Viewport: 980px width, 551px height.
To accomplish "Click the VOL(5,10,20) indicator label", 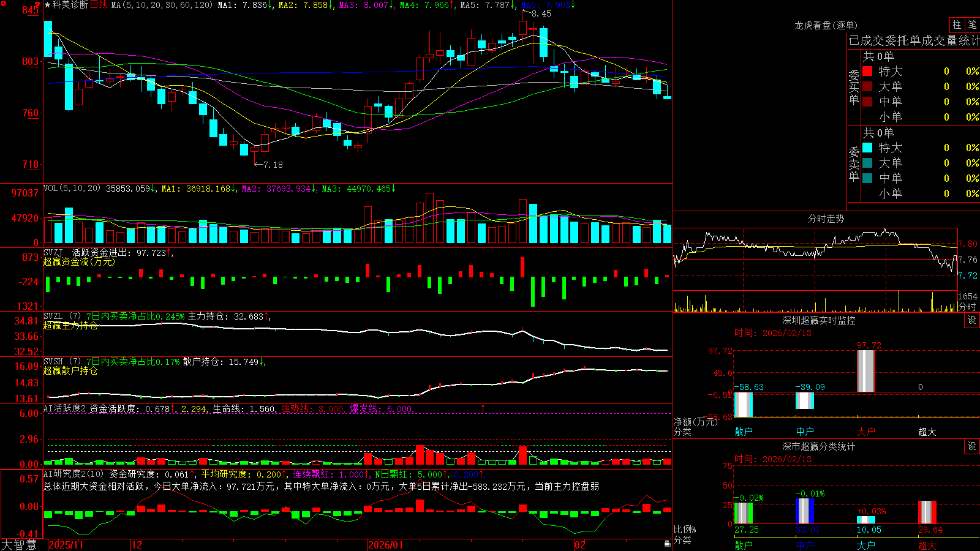I will point(72,189).
